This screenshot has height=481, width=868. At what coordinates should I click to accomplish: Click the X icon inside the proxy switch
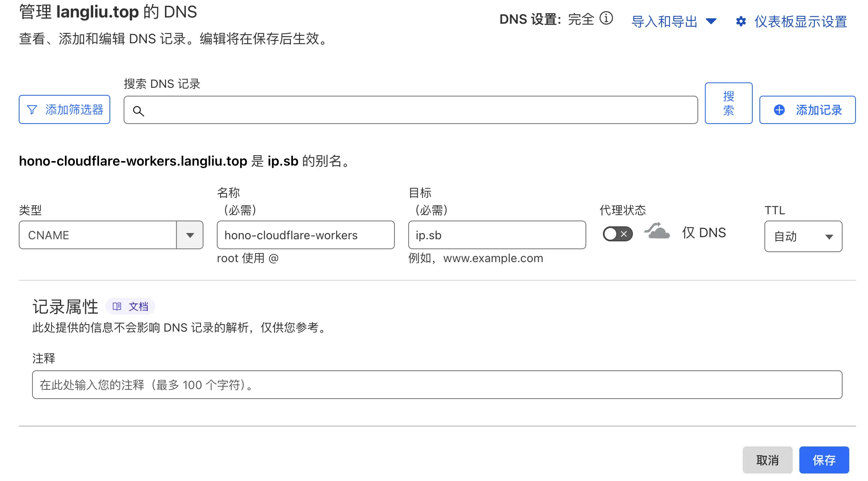(x=623, y=234)
